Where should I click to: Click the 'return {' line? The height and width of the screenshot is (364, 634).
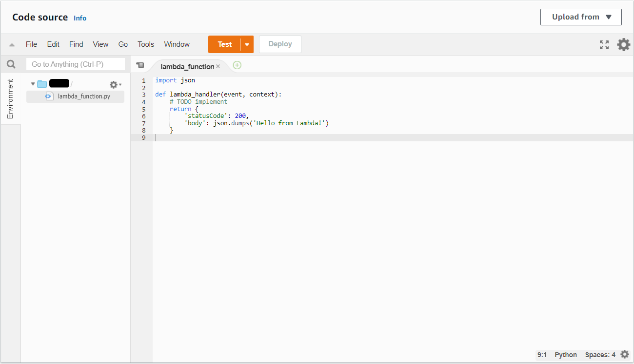point(184,109)
